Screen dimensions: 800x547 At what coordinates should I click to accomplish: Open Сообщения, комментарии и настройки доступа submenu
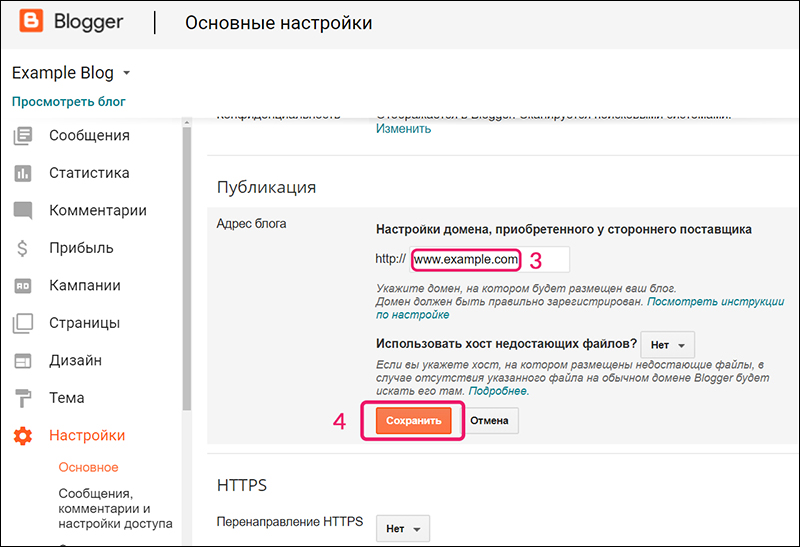115,508
